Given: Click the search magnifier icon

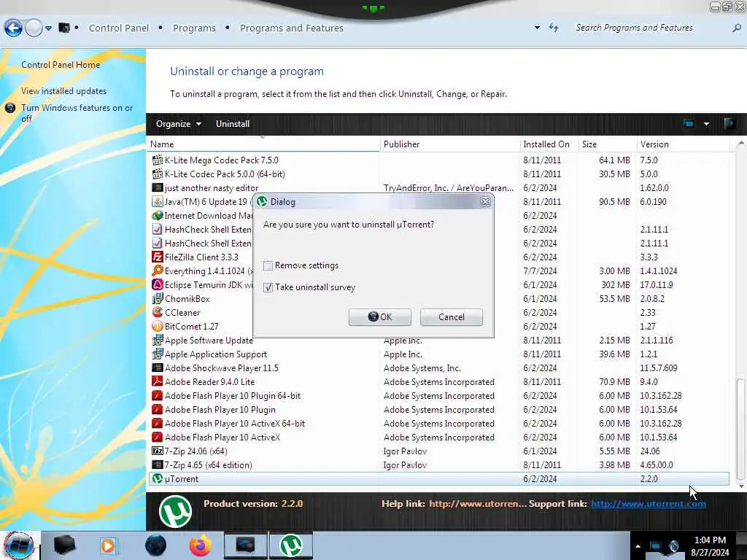Looking at the screenshot, I should click(x=737, y=28).
